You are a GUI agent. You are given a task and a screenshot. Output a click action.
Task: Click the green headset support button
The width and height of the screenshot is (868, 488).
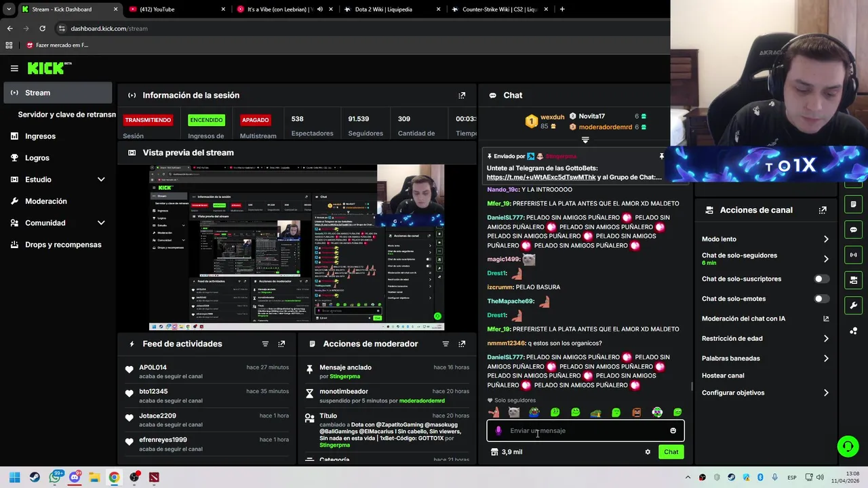(848, 446)
